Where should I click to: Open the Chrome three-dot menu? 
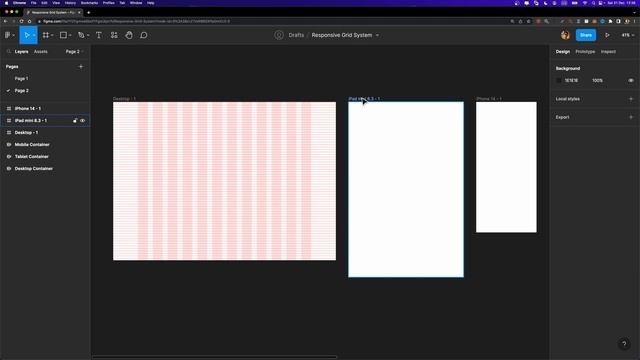click(635, 21)
